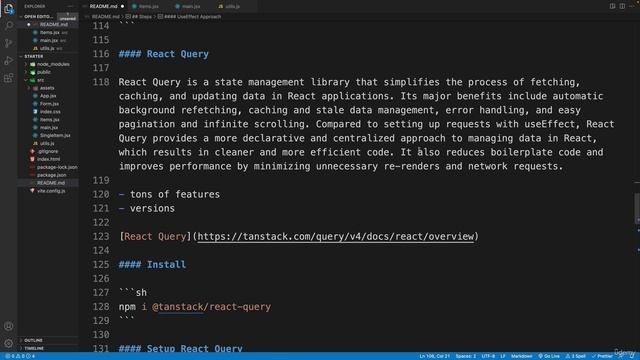
Task: Open the Search view icon
Action: point(9,26)
